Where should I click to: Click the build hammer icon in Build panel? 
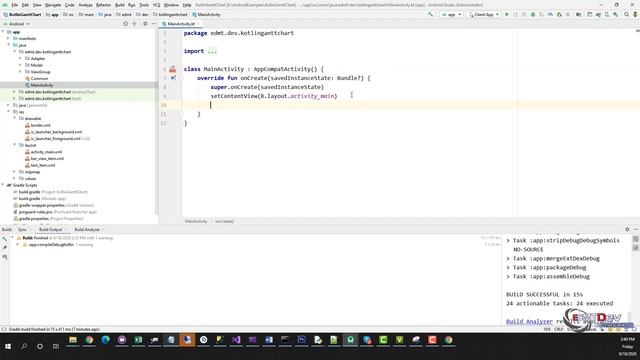(x=5, y=238)
